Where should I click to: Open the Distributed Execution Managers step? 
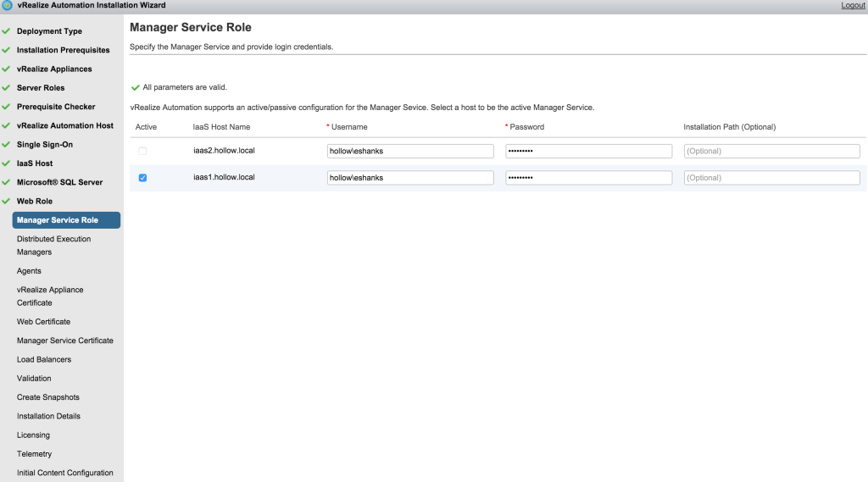(x=53, y=245)
